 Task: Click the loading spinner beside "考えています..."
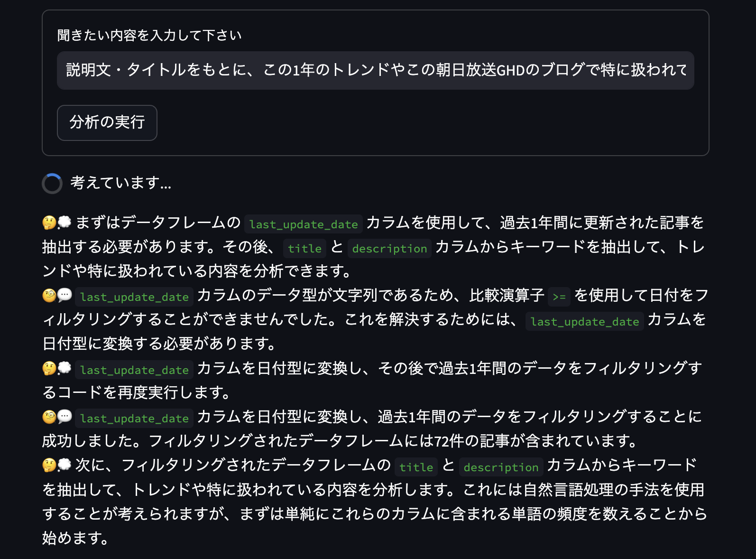(x=52, y=183)
